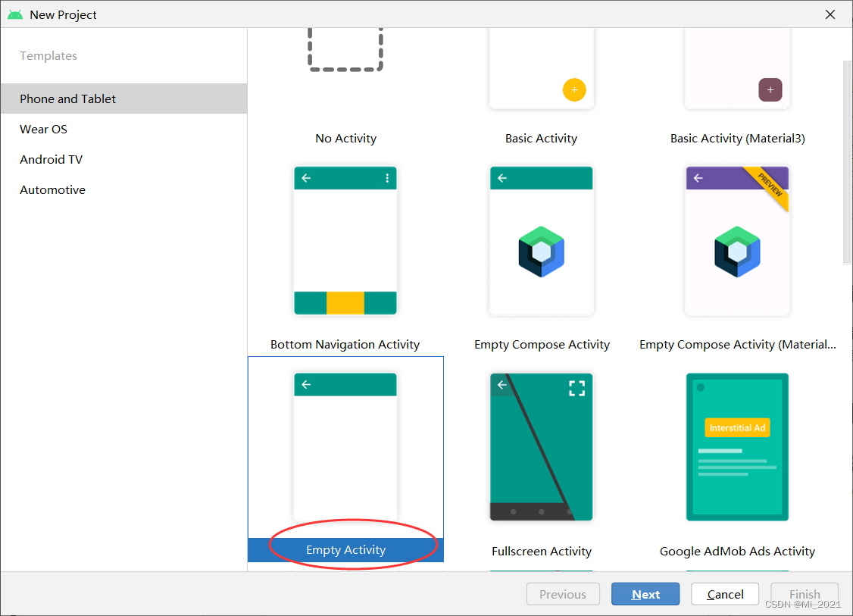This screenshot has width=853, height=616.
Task: Click the Android icon in title bar
Action: point(15,14)
